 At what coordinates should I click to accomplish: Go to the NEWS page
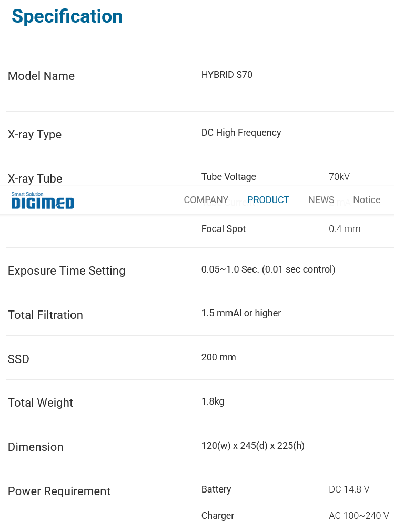tap(321, 200)
